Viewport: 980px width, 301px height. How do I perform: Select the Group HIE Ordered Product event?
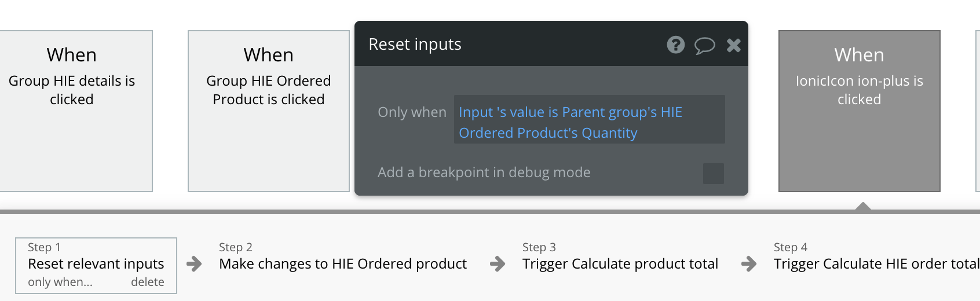pos(268,111)
